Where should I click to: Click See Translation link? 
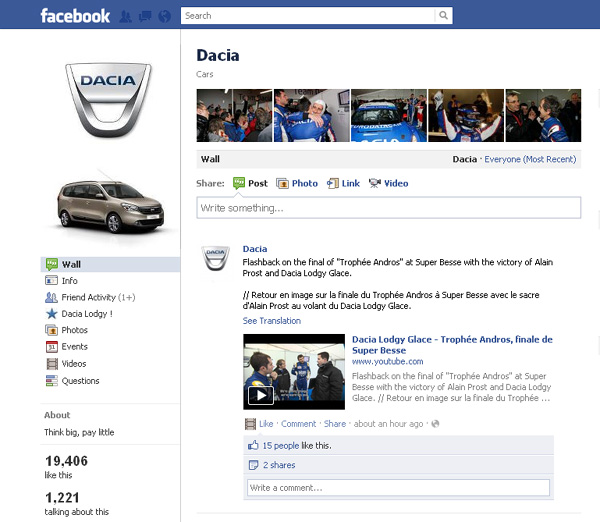[x=271, y=321]
